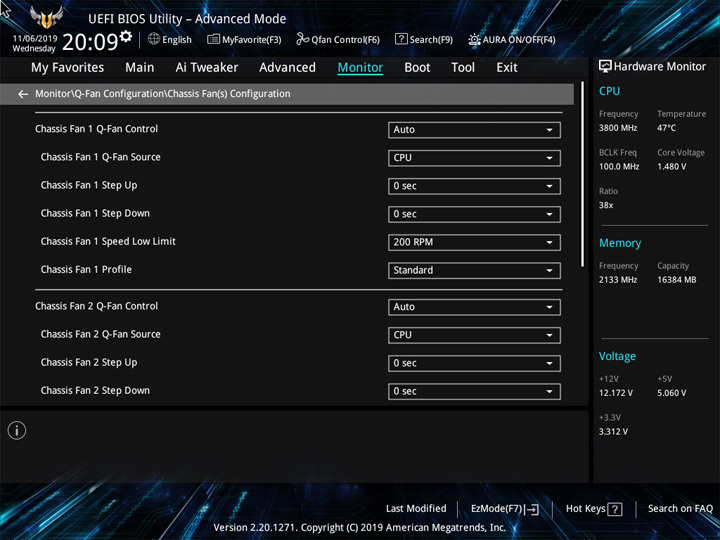720x540 pixels.
Task: Click the English language button
Action: (x=177, y=40)
